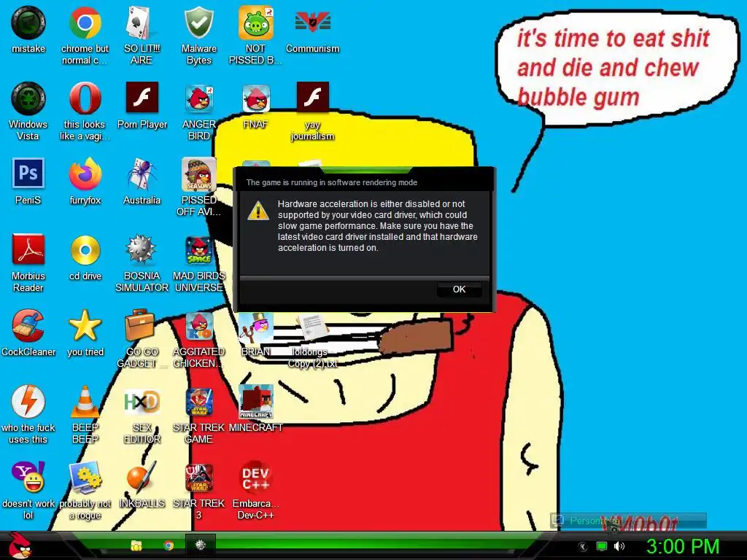
Task: Select the active gear app taskbar button
Action: (x=200, y=545)
